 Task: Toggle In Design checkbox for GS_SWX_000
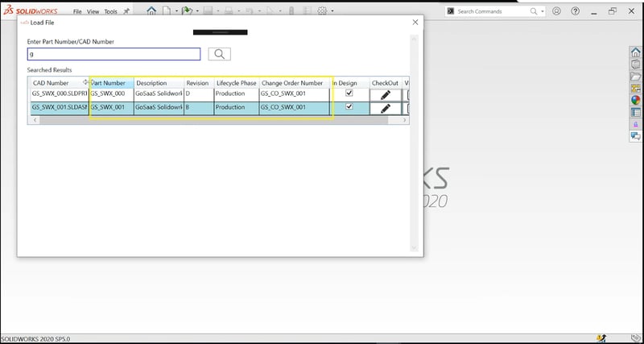coord(349,93)
